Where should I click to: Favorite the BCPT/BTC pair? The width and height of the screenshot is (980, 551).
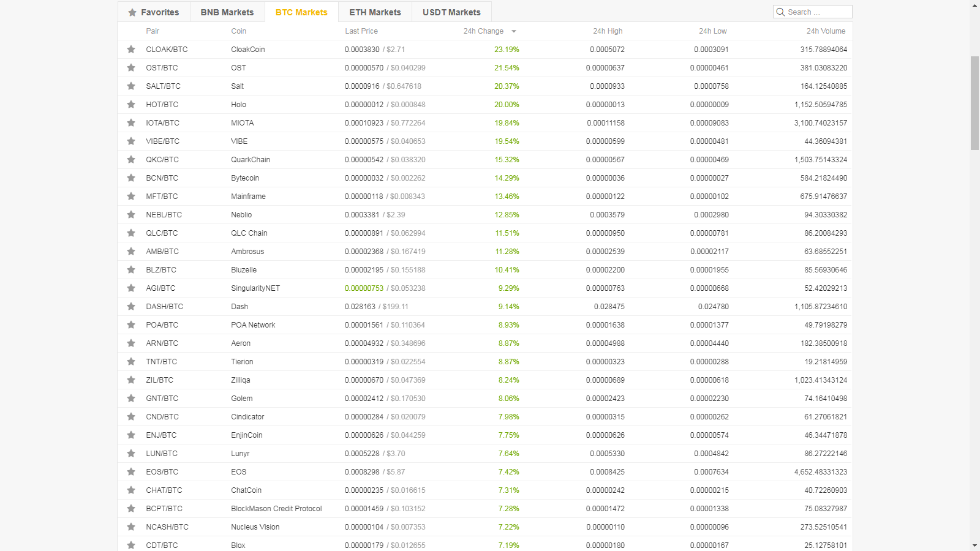coord(131,509)
